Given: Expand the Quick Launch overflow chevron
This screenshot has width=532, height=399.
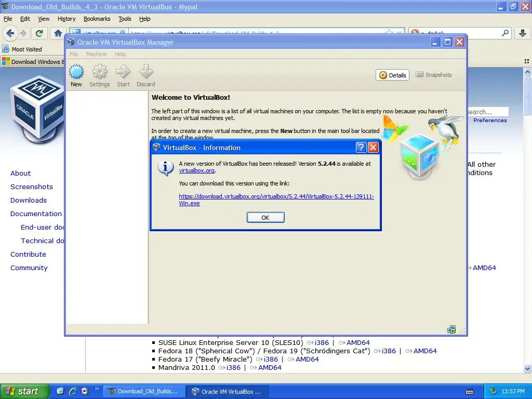Looking at the screenshot, I should click(97, 389).
